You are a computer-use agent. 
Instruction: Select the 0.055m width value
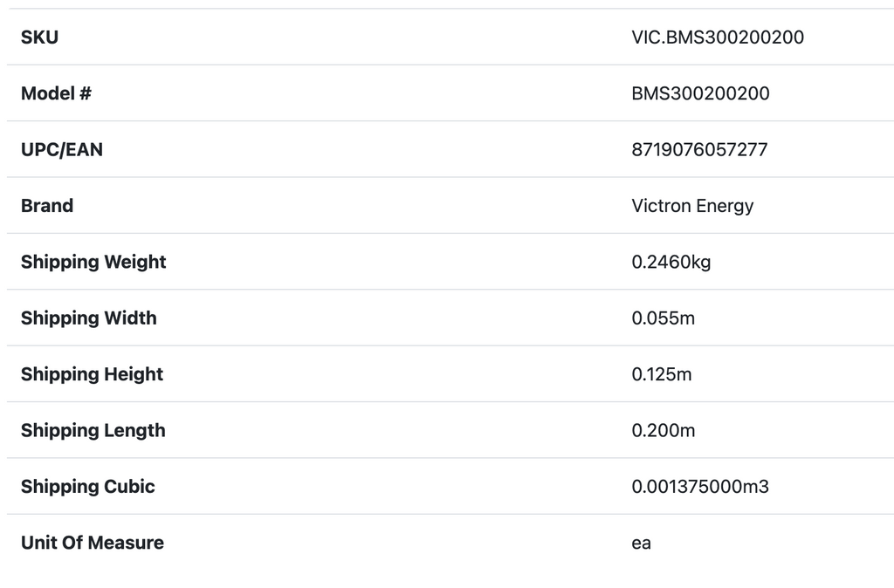[x=663, y=318]
